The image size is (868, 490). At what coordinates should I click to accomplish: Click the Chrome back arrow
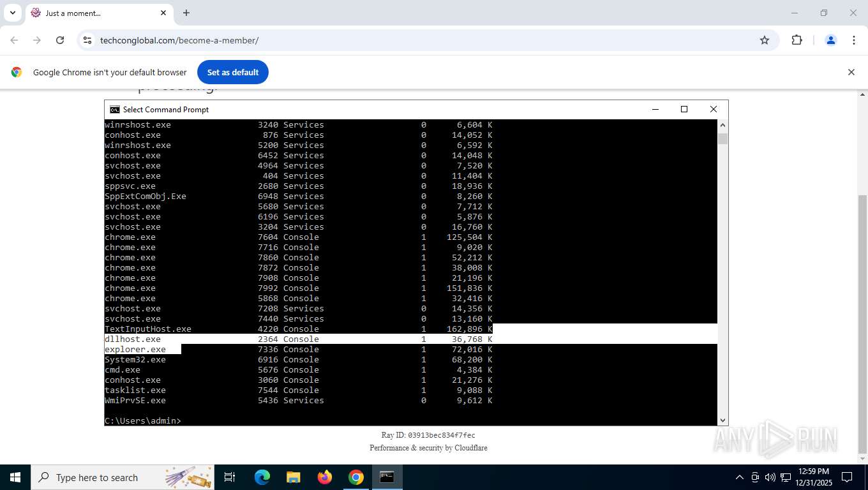click(x=14, y=40)
